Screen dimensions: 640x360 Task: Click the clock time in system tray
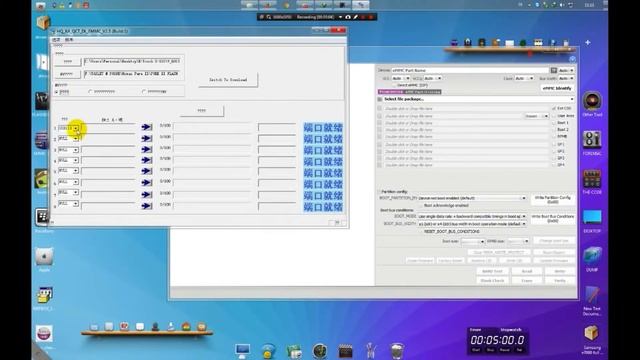(x=589, y=5)
